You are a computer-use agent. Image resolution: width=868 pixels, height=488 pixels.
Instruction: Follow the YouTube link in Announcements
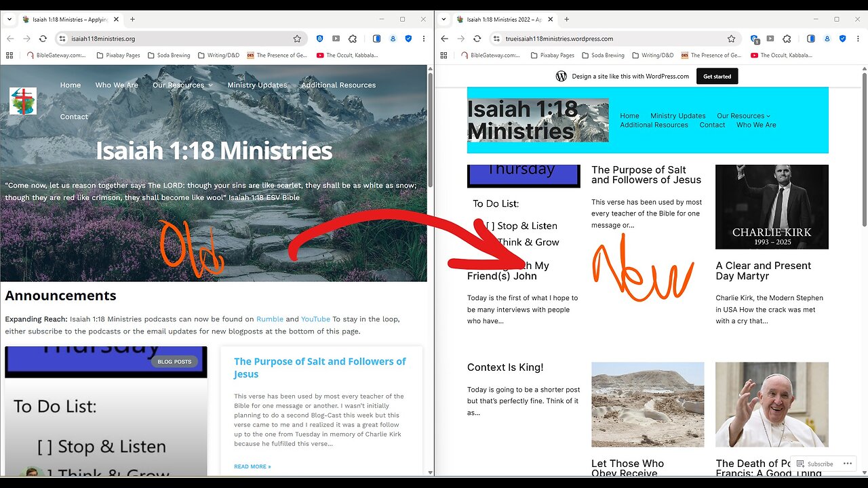pos(315,319)
